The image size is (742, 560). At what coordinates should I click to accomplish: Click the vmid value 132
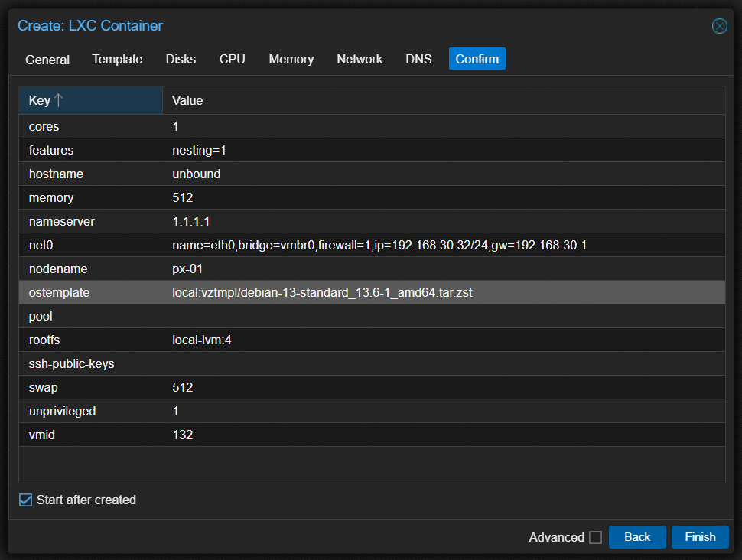182,435
